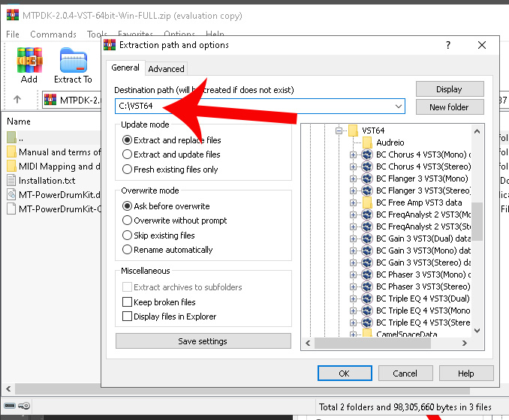
Task: Select BC Flanger 3 VST3(Mono) tree item
Action: tap(422, 178)
